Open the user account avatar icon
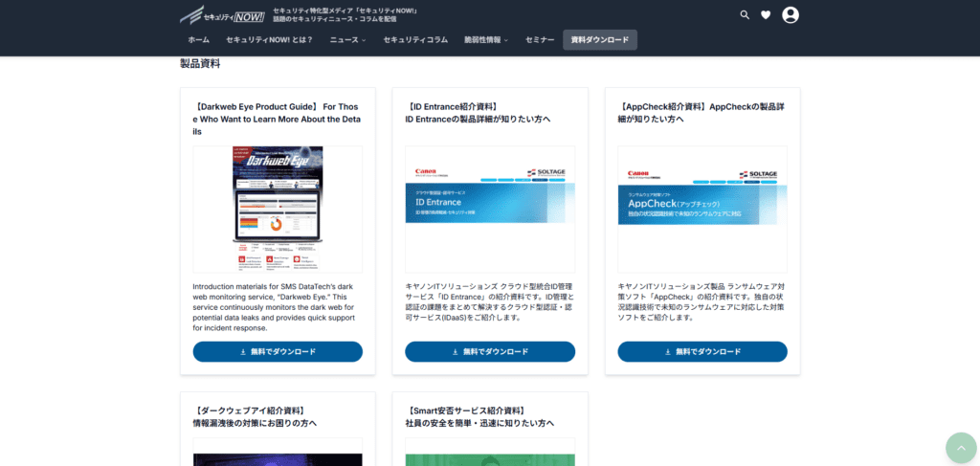This screenshot has width=980, height=466. pos(791,15)
